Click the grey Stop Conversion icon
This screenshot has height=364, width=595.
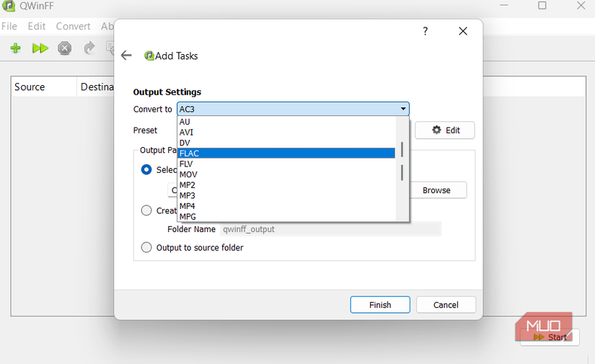65,48
